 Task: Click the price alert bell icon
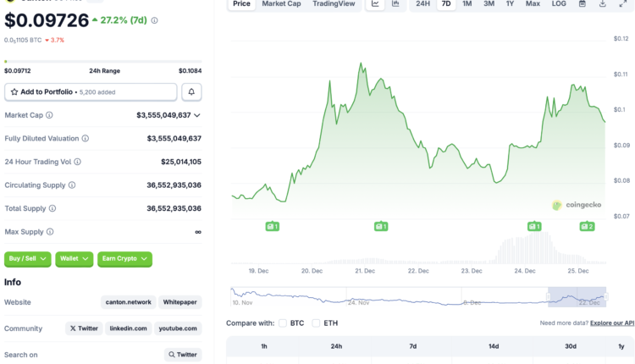tap(192, 91)
